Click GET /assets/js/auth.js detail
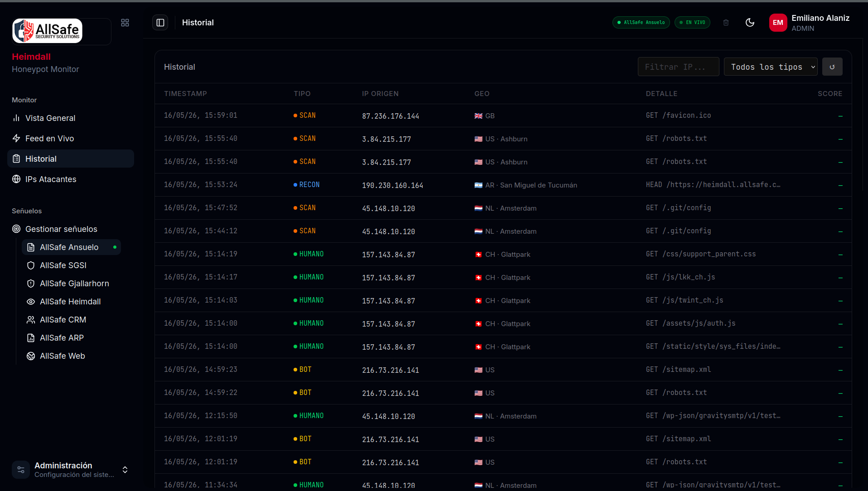The width and height of the screenshot is (868, 491). 690,323
